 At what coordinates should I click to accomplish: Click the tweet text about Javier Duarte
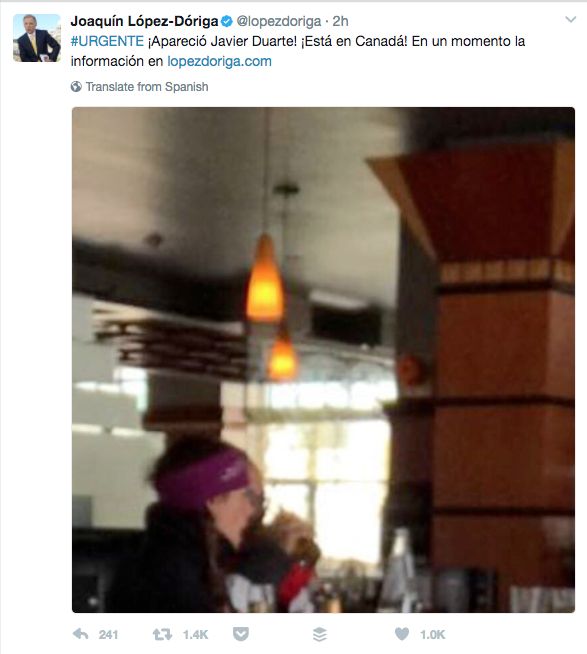298,51
